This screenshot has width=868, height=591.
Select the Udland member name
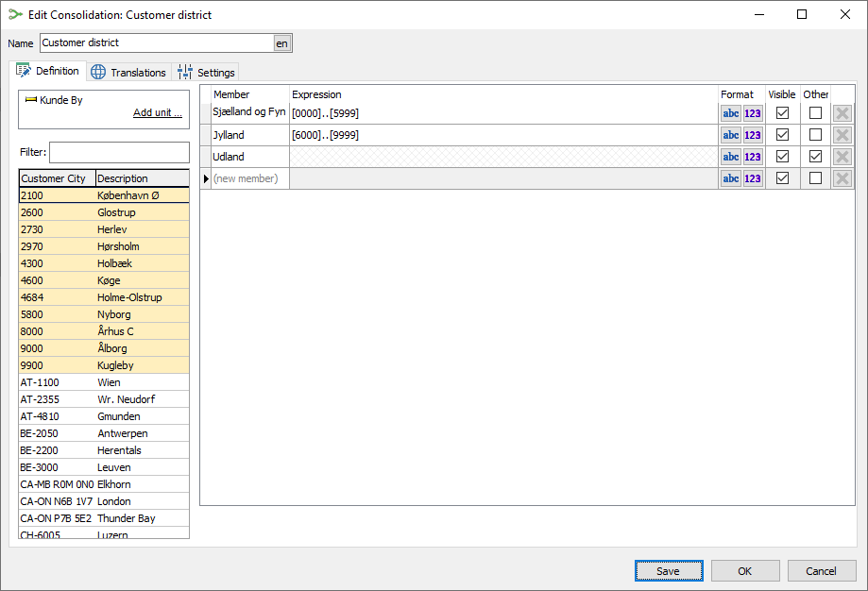point(250,157)
